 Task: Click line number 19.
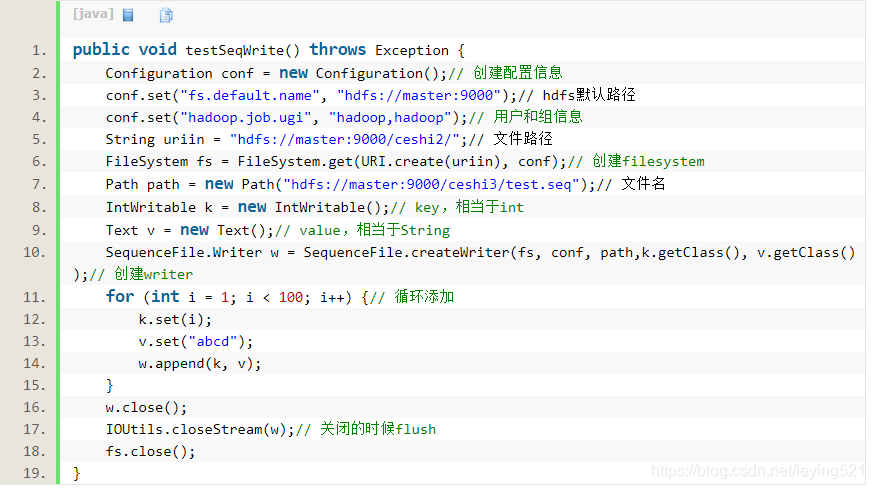(35, 473)
